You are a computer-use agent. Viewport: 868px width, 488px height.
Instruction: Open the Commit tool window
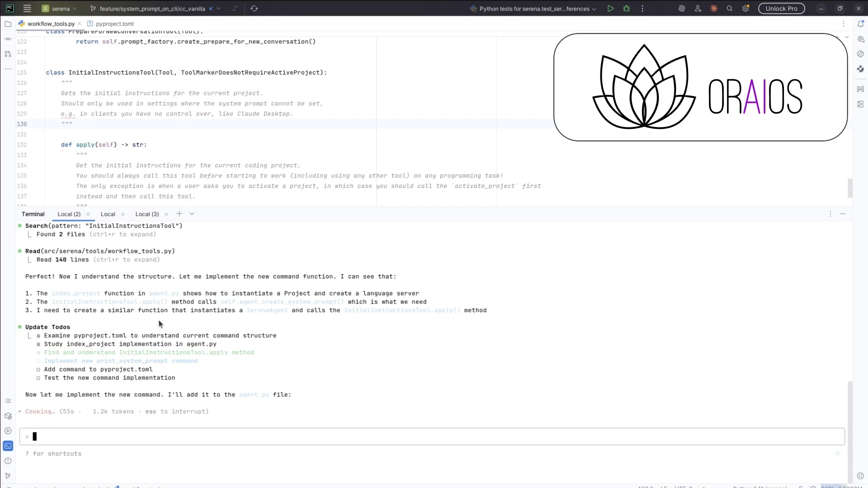pyautogui.click(x=8, y=39)
